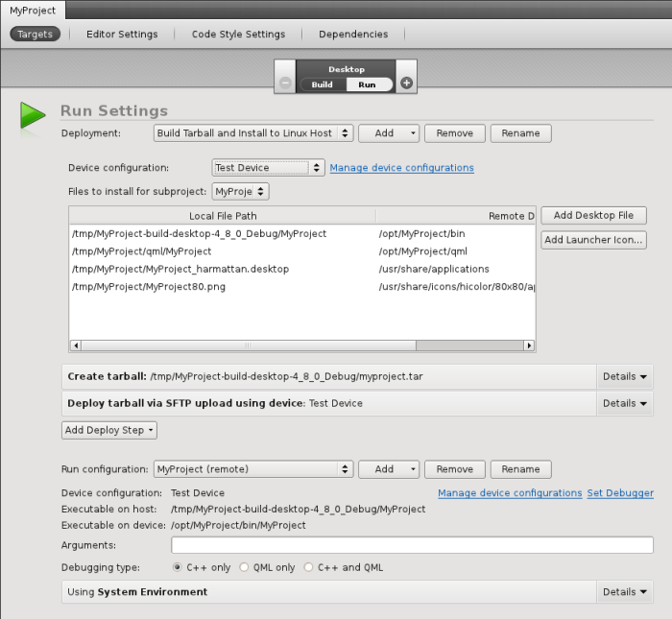Click remote path /usr/share/applications cell
The width and height of the screenshot is (672, 619).
(434, 269)
